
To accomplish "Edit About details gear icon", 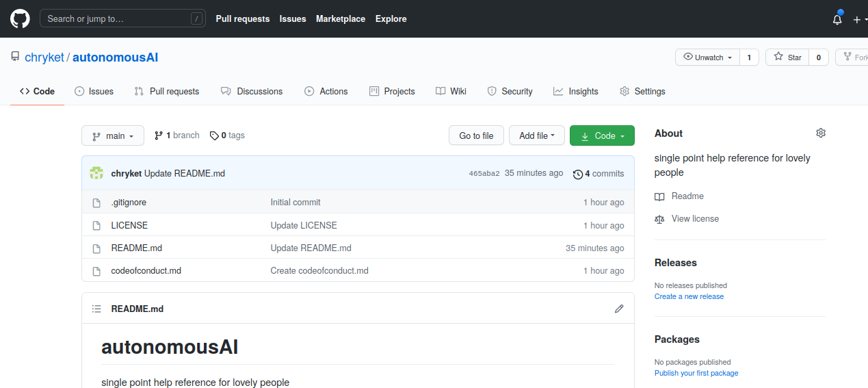I will tap(821, 133).
